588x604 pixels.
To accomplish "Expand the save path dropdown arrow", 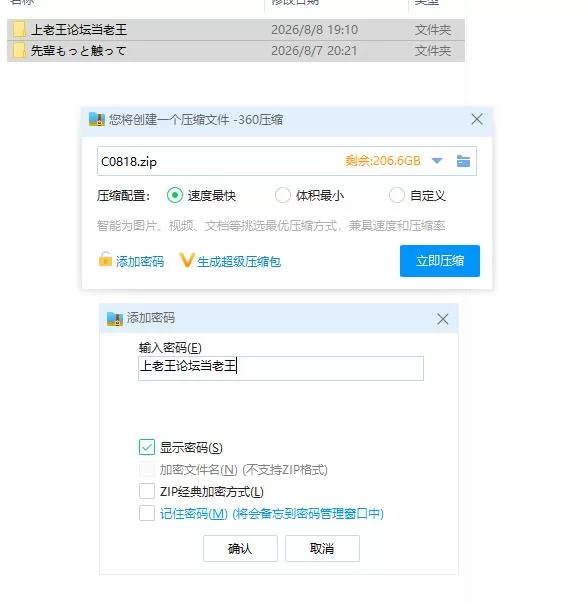I will point(437,161).
